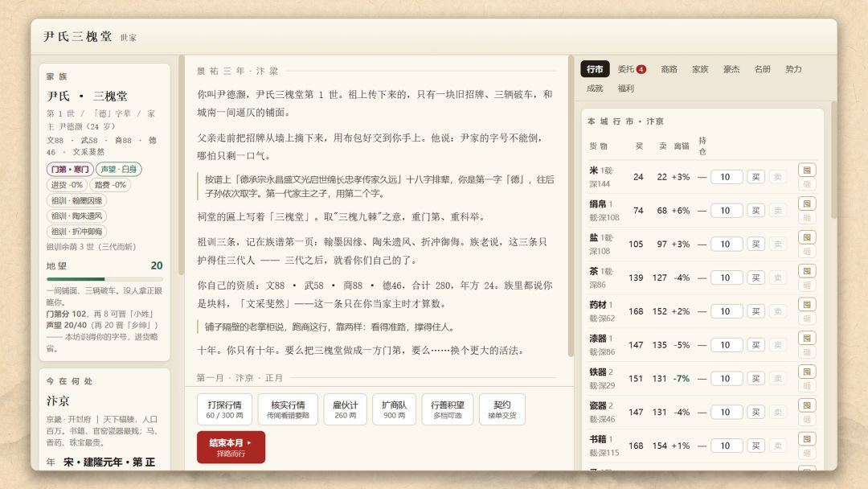Click the 声望·白身 tag
868x489 pixels.
coord(118,169)
